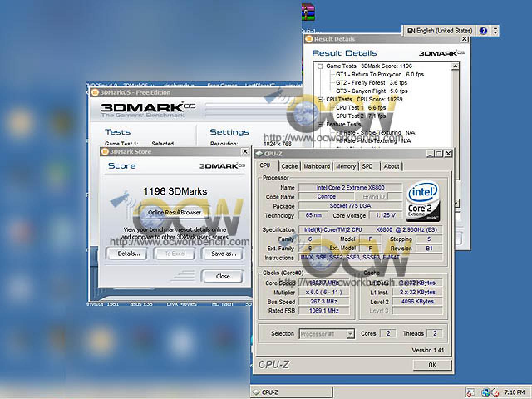Click the Save as... button

point(223,254)
